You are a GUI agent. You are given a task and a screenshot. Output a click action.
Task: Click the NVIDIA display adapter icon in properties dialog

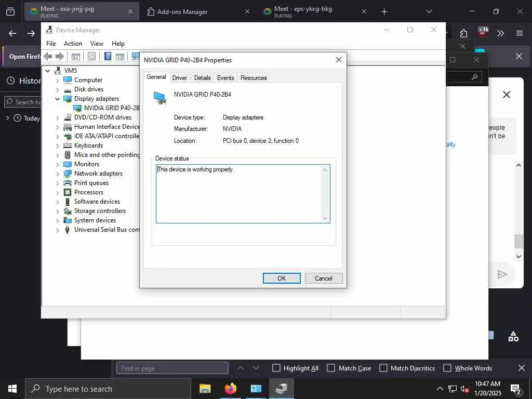(159, 98)
